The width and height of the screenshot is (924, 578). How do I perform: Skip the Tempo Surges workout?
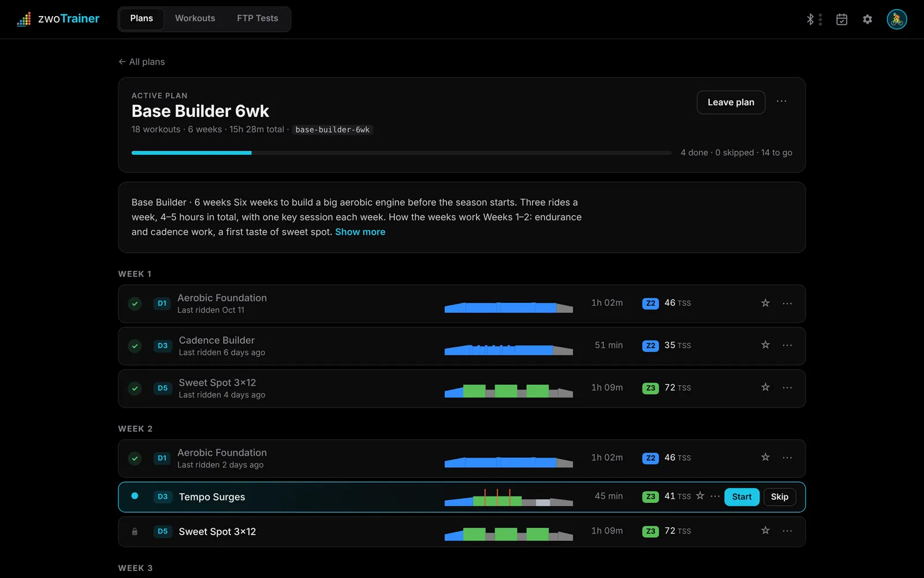[780, 497]
